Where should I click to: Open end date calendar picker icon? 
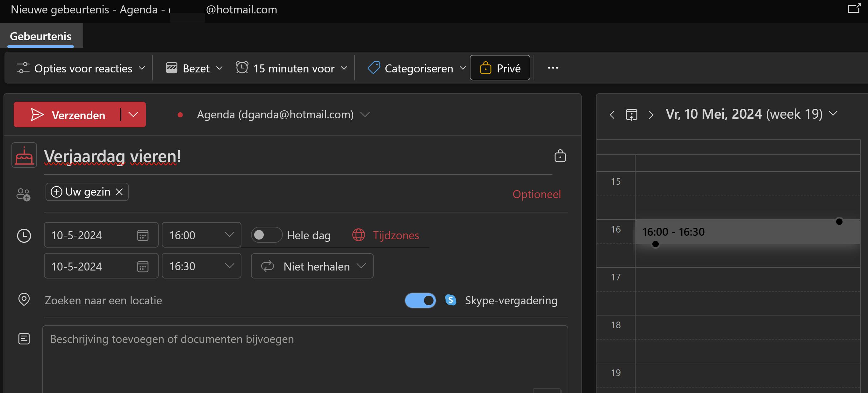142,266
